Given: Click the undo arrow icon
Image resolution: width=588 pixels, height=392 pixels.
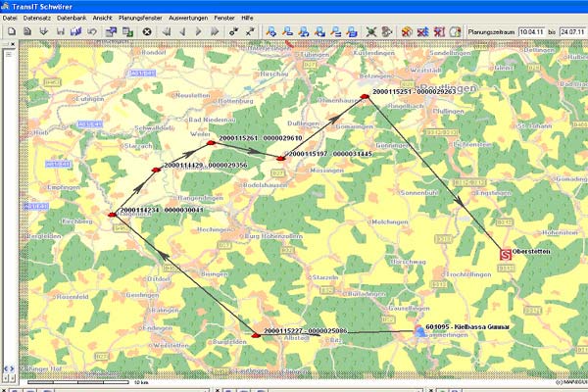Looking at the screenshot, I should pos(92,32).
